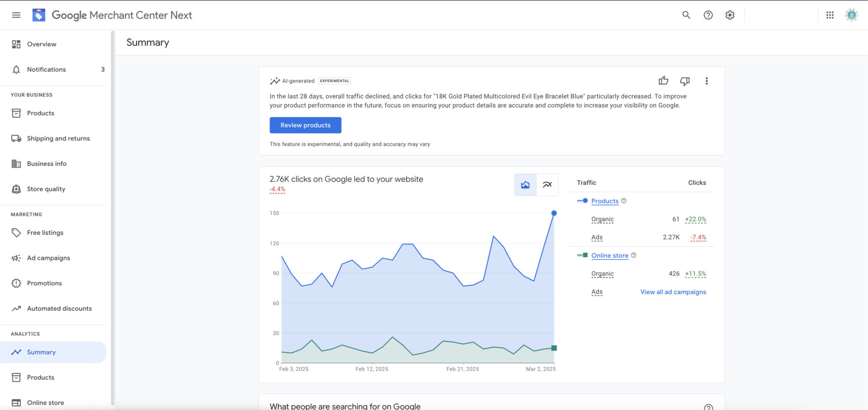Open Promotions page
The width and height of the screenshot is (868, 410).
click(x=53, y=283)
